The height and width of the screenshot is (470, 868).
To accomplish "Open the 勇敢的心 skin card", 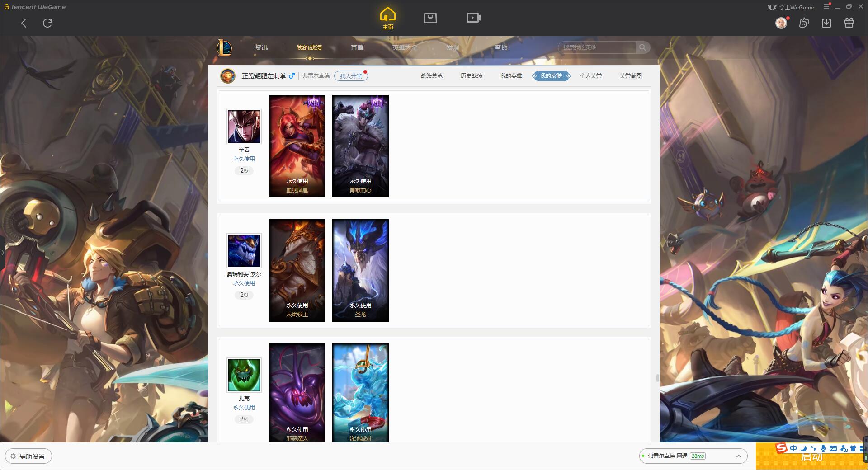I will pyautogui.click(x=360, y=146).
